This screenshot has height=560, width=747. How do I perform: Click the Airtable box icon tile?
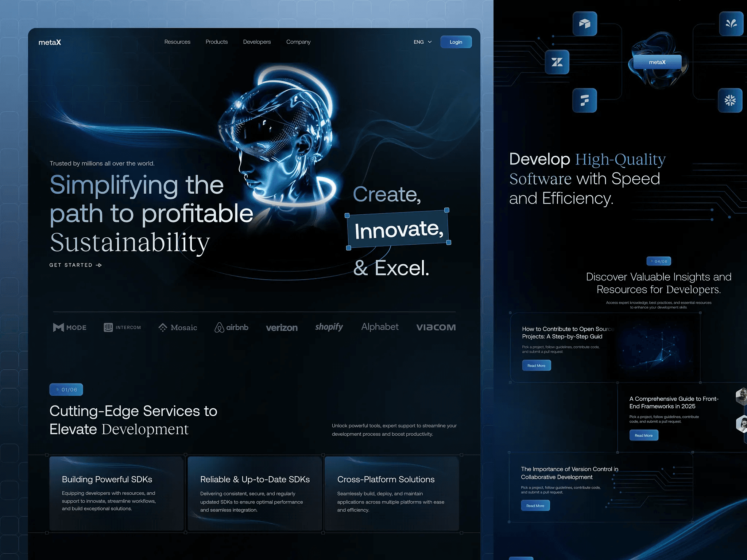click(x=585, y=24)
